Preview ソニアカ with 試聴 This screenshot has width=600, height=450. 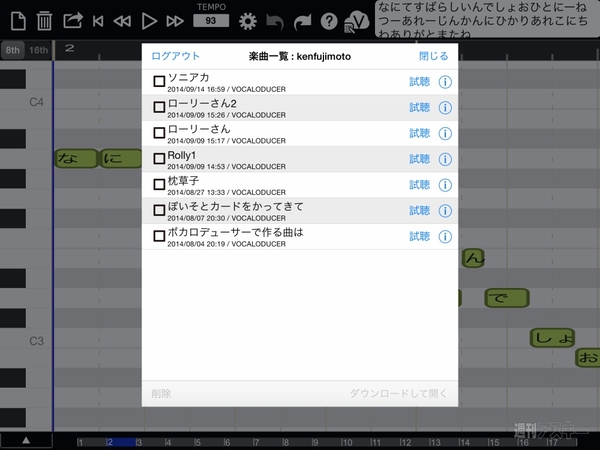click(420, 82)
